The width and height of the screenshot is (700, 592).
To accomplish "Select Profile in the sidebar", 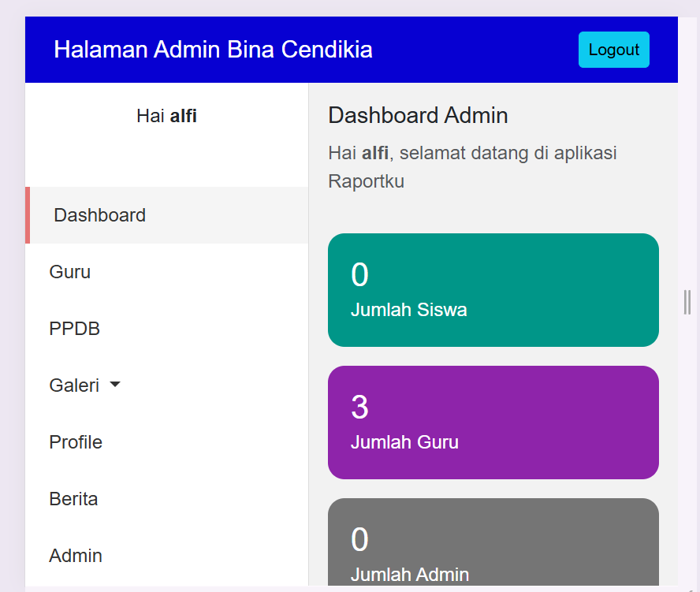I will click(x=76, y=442).
